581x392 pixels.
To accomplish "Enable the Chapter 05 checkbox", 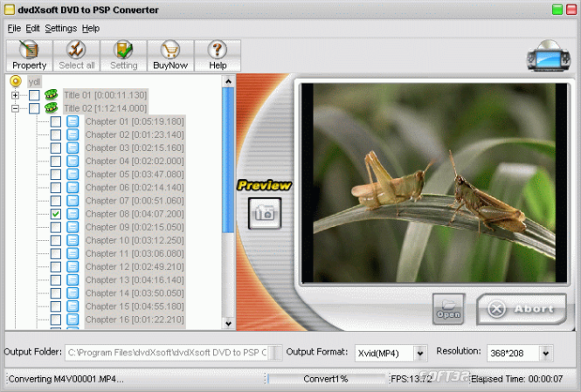I will 56,175.
